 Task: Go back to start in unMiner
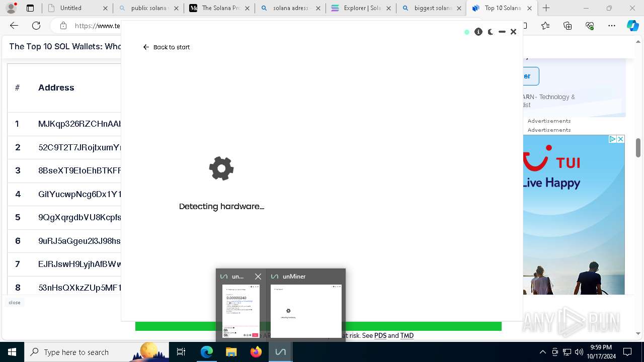pos(167,47)
